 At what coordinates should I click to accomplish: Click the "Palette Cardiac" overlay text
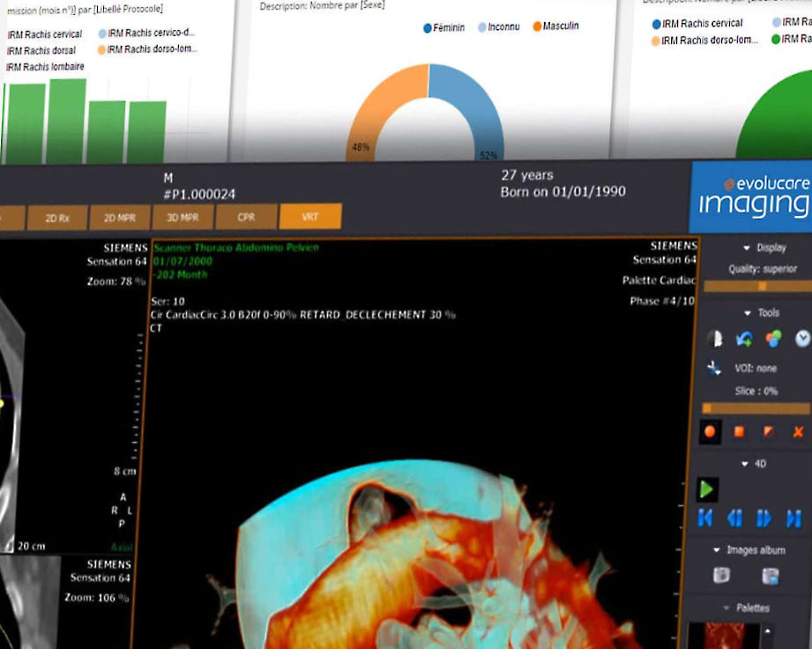click(659, 280)
